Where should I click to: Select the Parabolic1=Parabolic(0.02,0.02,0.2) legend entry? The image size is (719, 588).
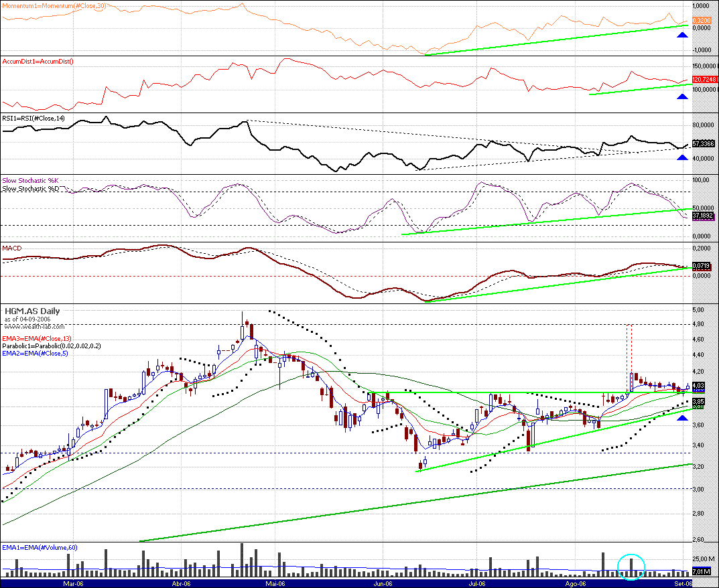(x=52, y=346)
